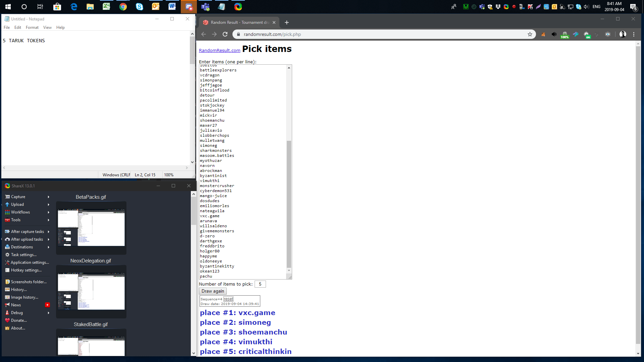Open the File menu in Notepad
644x362 pixels.
point(7,27)
